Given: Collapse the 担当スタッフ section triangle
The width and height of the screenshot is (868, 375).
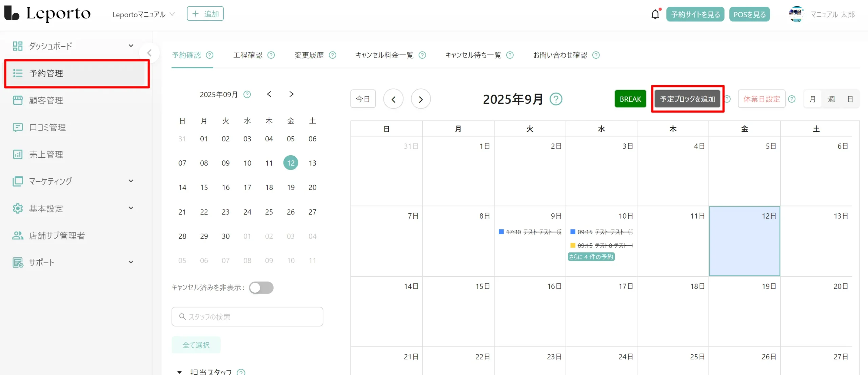Looking at the screenshot, I should (180, 372).
